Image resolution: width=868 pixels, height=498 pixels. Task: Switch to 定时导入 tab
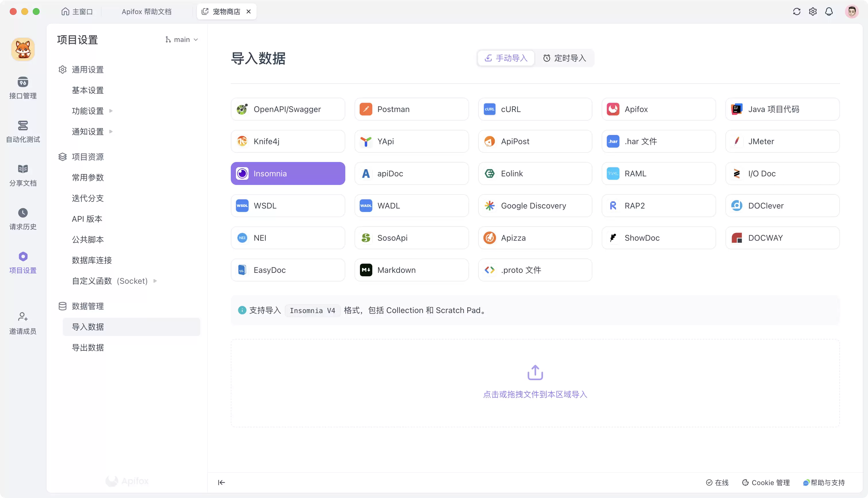565,58
